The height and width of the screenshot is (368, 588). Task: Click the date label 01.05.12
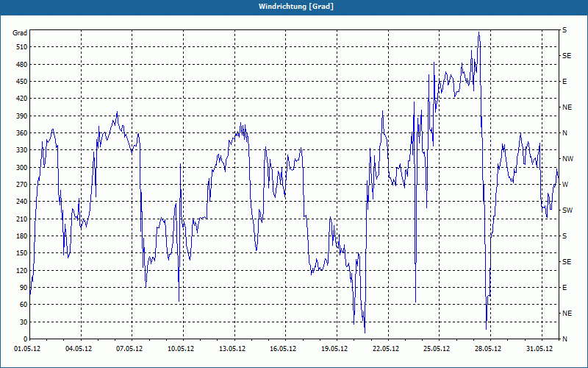pos(27,349)
